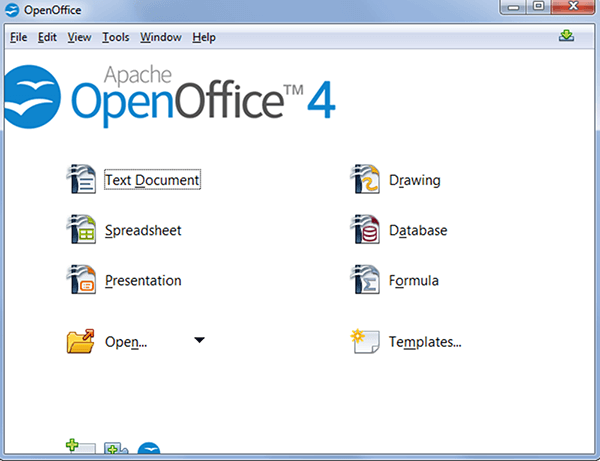Click the Text Document icon
The image size is (600, 461).
(x=80, y=180)
